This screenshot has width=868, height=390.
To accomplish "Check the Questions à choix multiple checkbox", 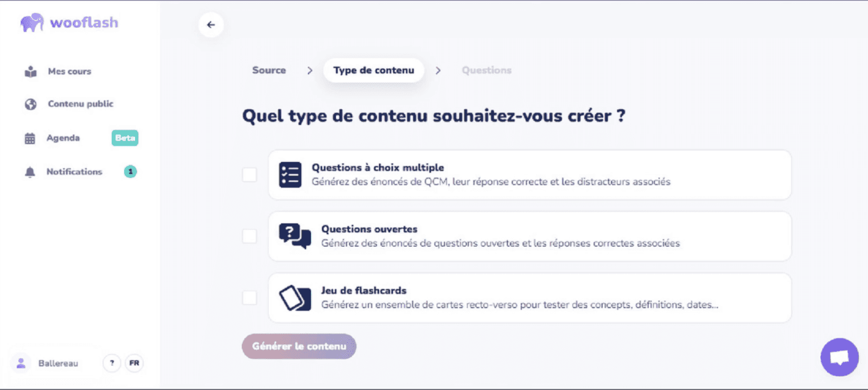I will click(x=250, y=175).
